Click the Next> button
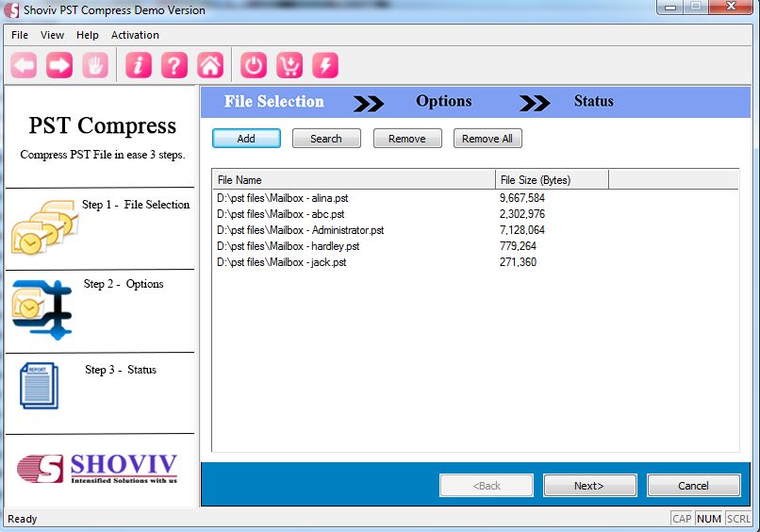The height and width of the screenshot is (532, 760). [589, 486]
